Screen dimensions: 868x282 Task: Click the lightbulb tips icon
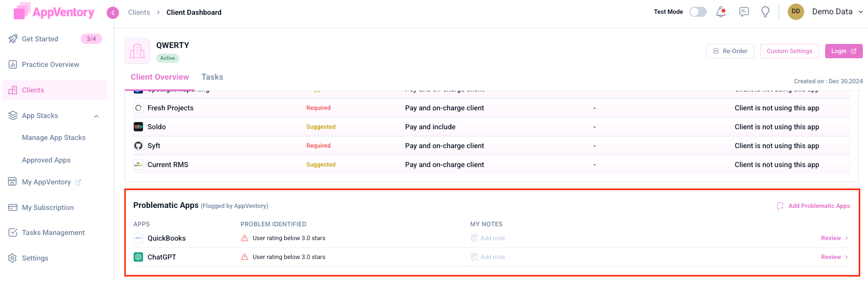point(765,12)
